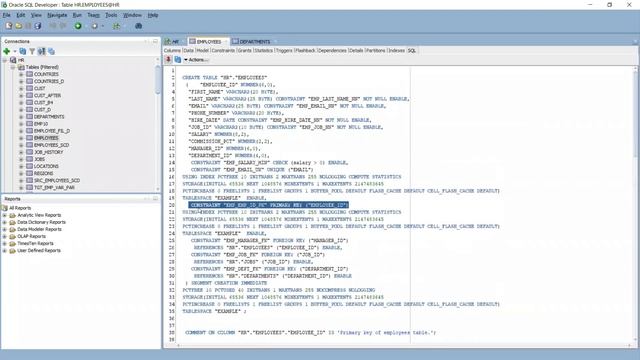Open the Navigate menu

pos(57,15)
